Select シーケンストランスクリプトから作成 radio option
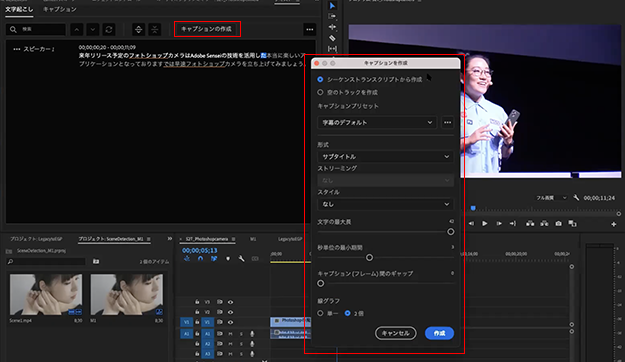Screen dimensions: 625x362 tap(320, 79)
